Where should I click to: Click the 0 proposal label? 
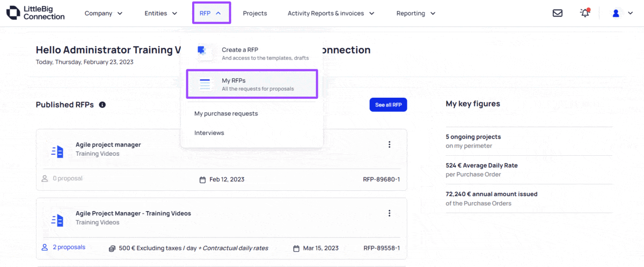(x=68, y=178)
